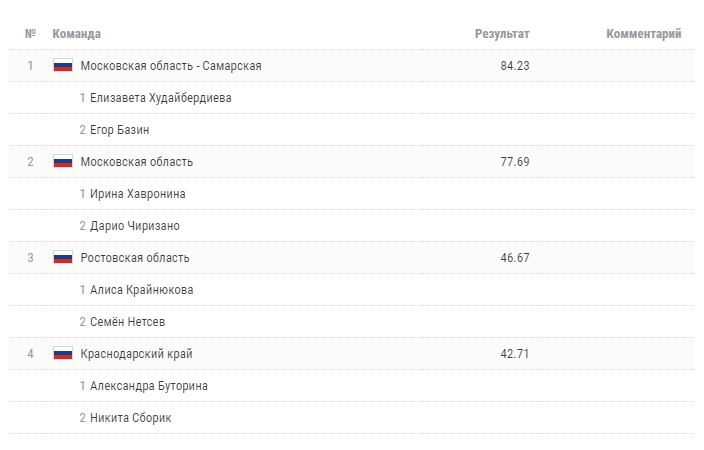This screenshot has width=704, height=450.
Task: Open the second-place Московская область team
Action: [137, 162]
